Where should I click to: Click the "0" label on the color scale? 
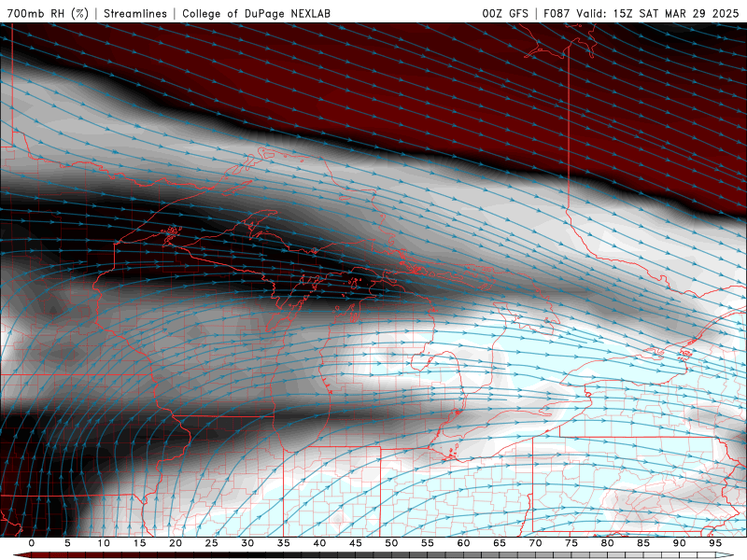32,543
